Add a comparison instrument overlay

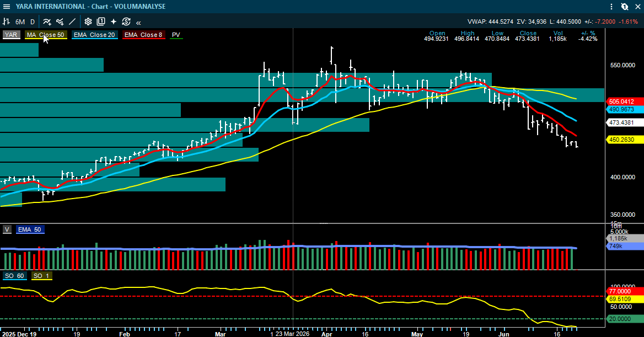coord(60,22)
